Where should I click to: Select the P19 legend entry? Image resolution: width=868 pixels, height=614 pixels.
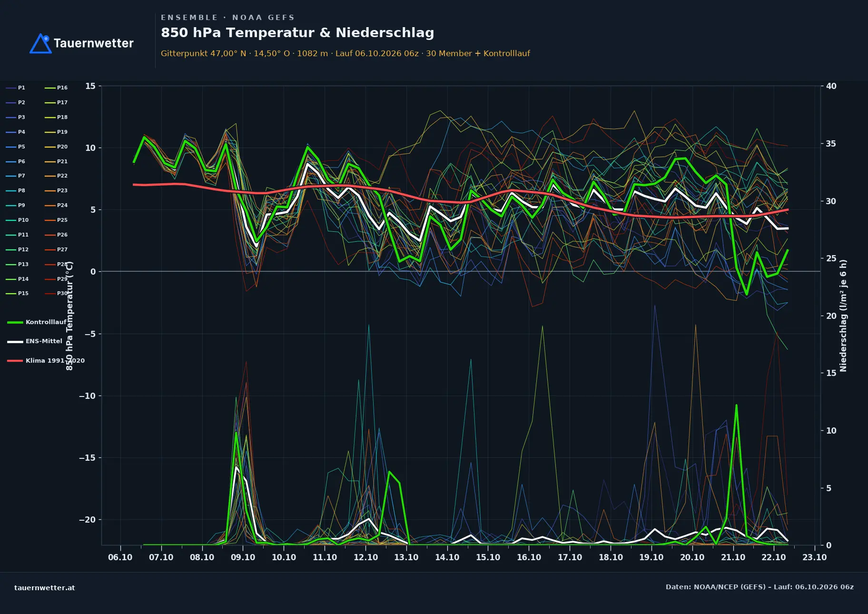pyautogui.click(x=56, y=132)
